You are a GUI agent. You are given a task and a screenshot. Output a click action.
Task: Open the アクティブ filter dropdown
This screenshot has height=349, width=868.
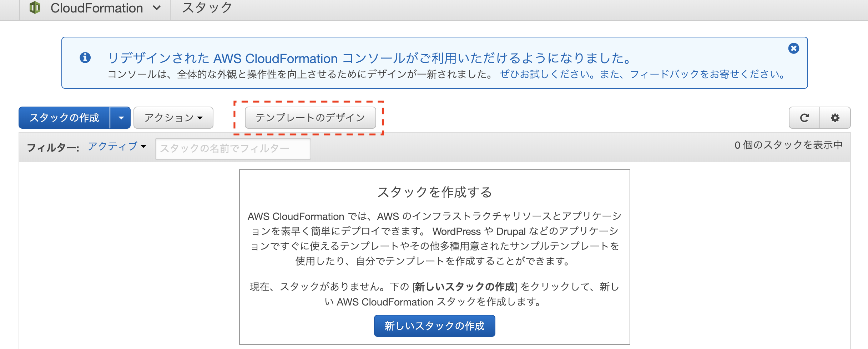click(117, 146)
